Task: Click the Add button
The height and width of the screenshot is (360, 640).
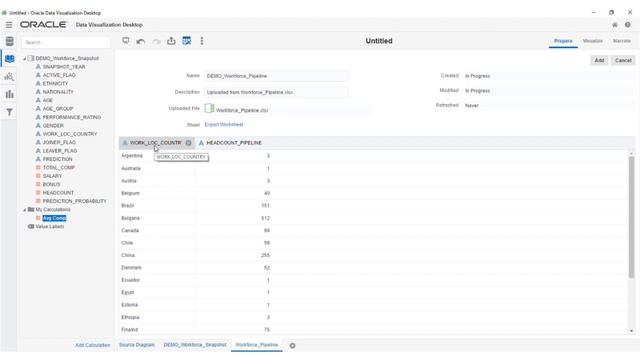Action: click(x=599, y=60)
